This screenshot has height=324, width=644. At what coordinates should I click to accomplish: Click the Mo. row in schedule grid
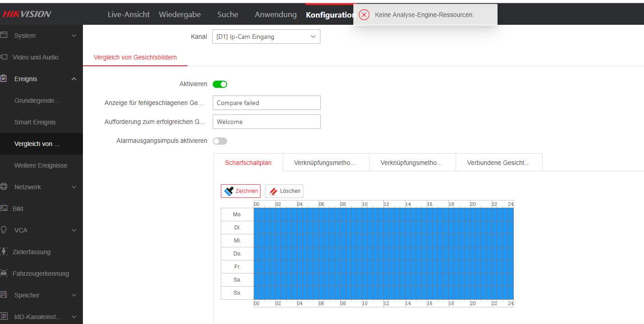tap(383, 214)
